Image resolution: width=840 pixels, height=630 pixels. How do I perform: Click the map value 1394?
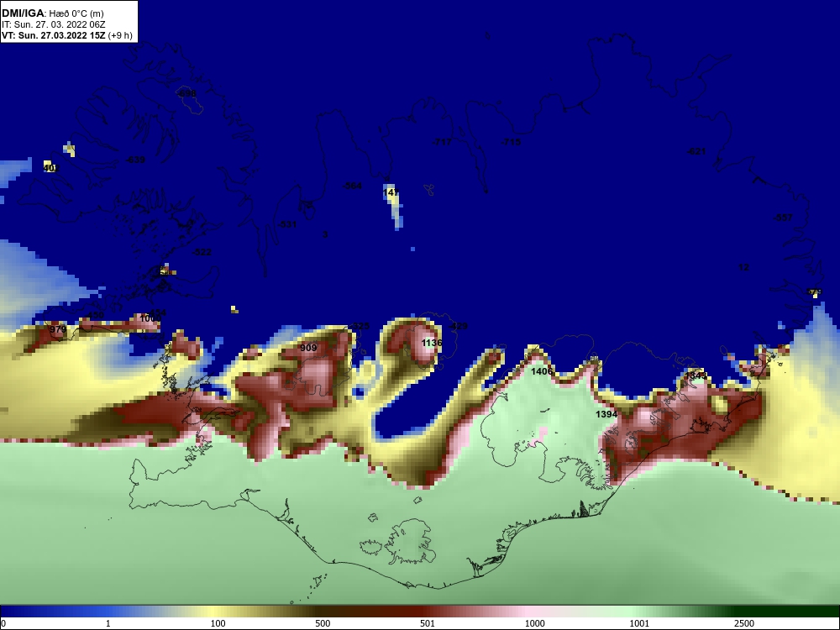[x=606, y=414]
